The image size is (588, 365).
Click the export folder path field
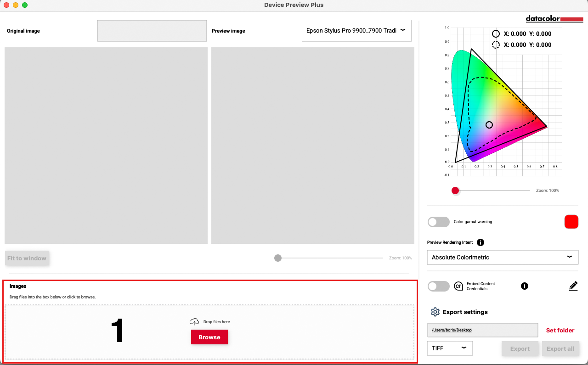pos(482,330)
